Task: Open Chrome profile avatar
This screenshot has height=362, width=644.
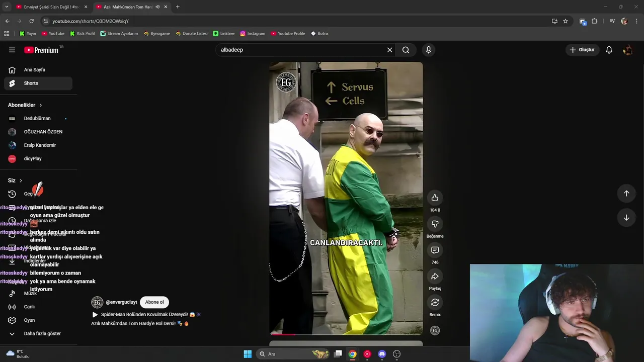Action: (x=624, y=21)
